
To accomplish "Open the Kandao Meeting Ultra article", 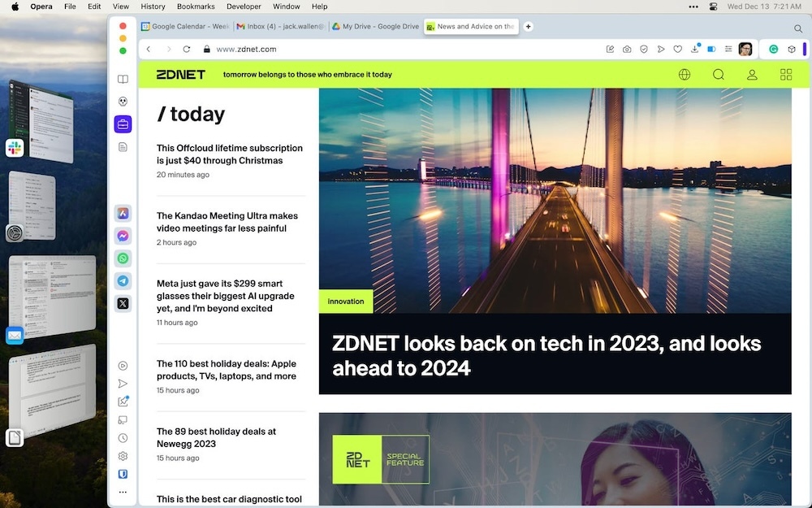I will [227, 222].
